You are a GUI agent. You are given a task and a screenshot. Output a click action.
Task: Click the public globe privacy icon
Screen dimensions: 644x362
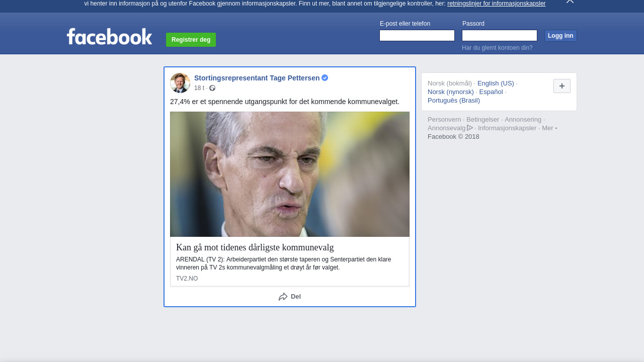(x=212, y=88)
